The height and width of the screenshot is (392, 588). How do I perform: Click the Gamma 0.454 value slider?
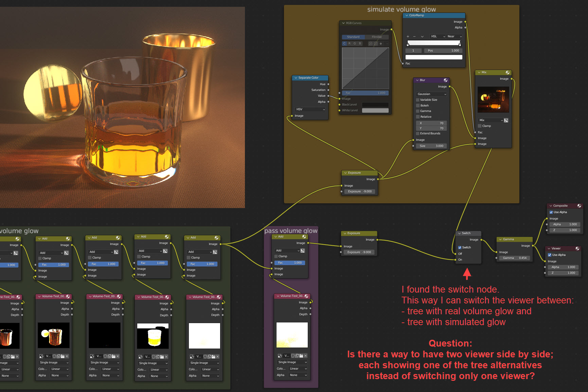514,258
